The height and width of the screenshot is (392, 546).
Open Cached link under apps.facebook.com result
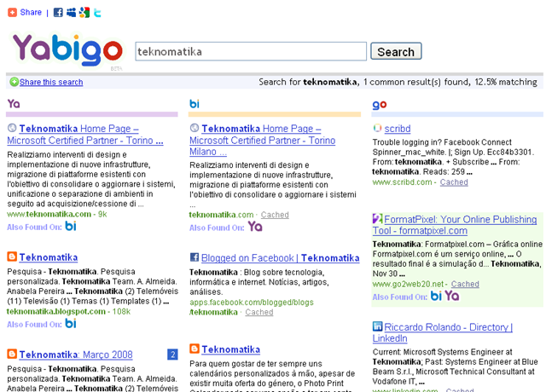pyautogui.click(x=259, y=312)
